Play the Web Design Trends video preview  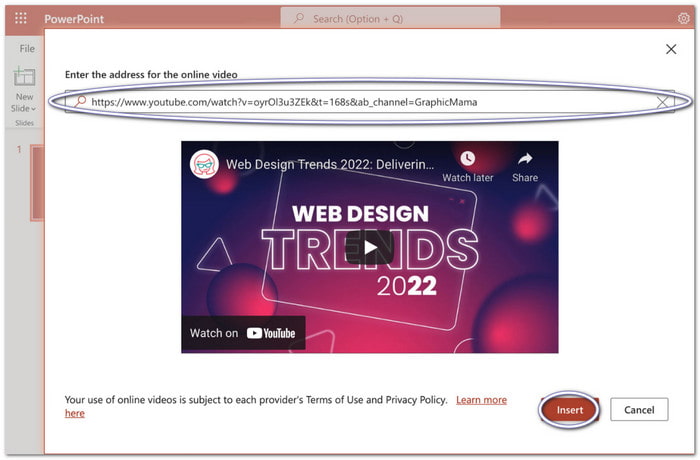tap(370, 247)
